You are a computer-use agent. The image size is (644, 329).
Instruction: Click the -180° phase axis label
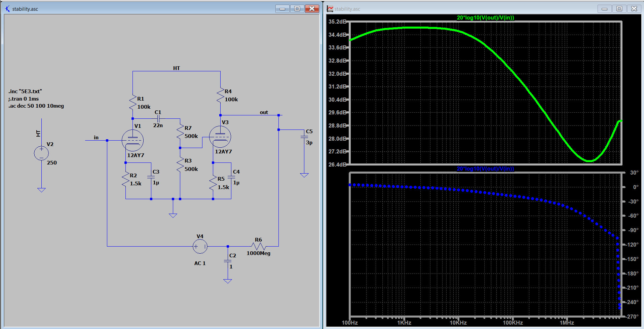tap(632, 273)
